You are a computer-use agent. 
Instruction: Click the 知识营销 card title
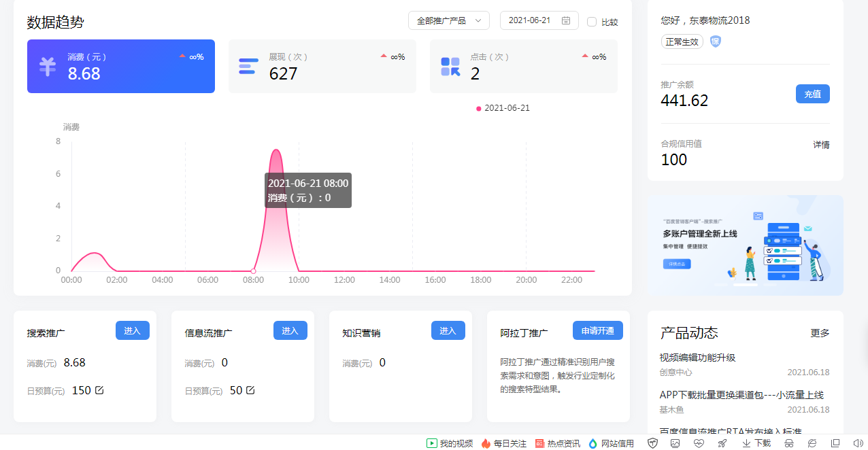pos(362,333)
